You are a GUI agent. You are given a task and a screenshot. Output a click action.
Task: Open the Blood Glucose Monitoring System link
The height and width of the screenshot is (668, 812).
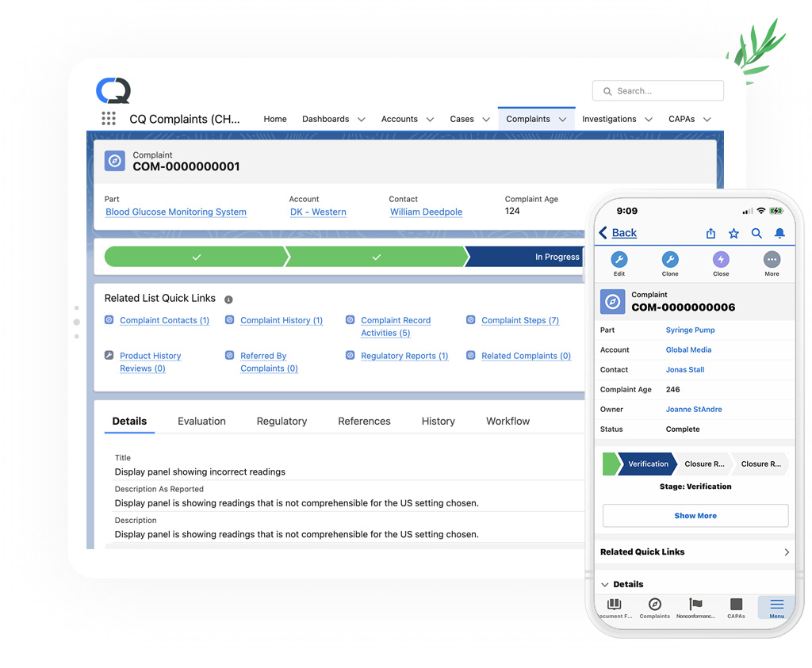coord(176,212)
